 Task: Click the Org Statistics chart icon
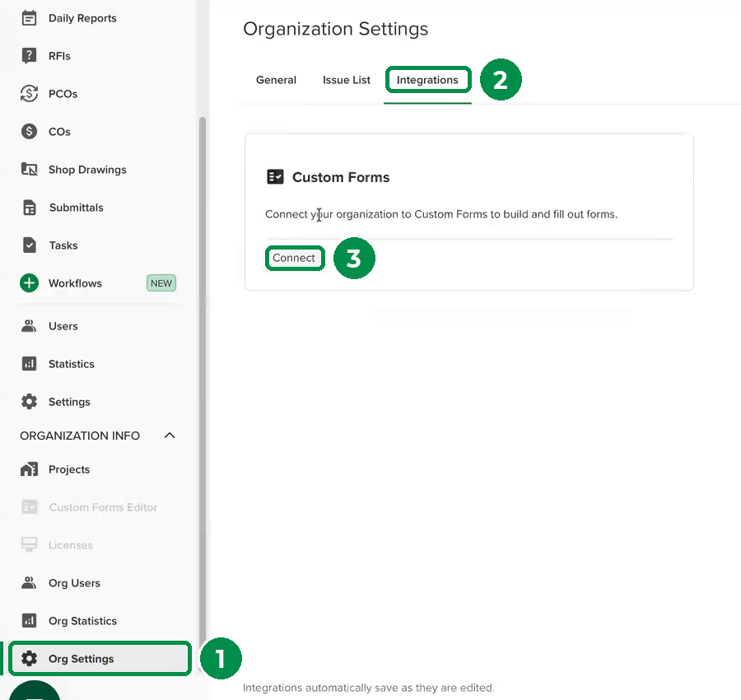tap(29, 621)
